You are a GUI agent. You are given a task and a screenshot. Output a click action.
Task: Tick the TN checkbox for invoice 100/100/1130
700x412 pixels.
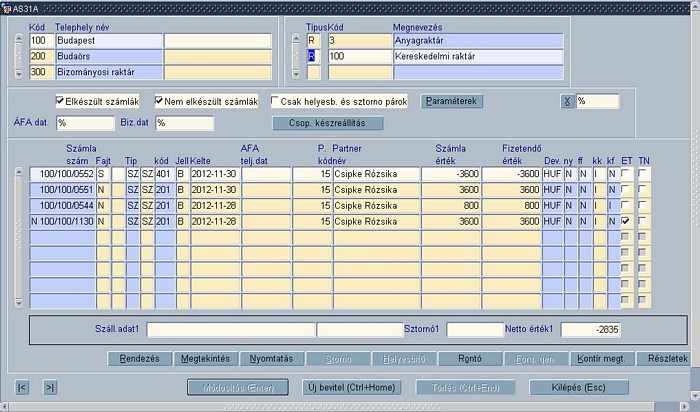[642, 221]
